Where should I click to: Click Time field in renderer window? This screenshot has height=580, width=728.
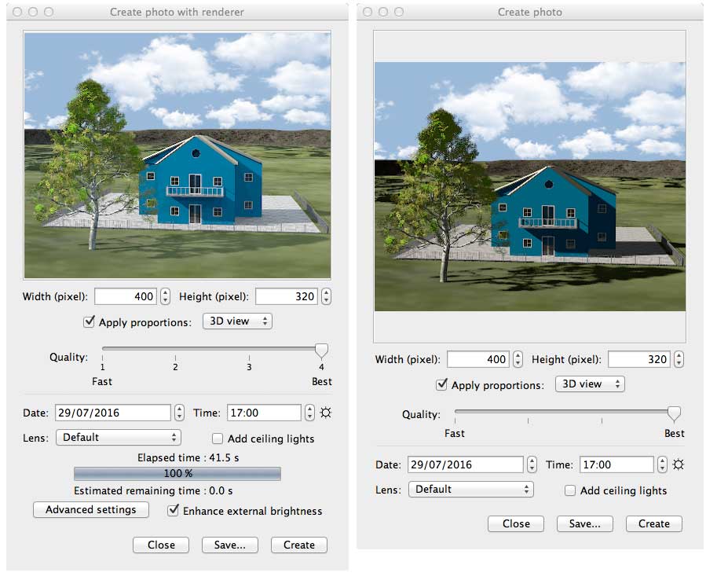[264, 413]
